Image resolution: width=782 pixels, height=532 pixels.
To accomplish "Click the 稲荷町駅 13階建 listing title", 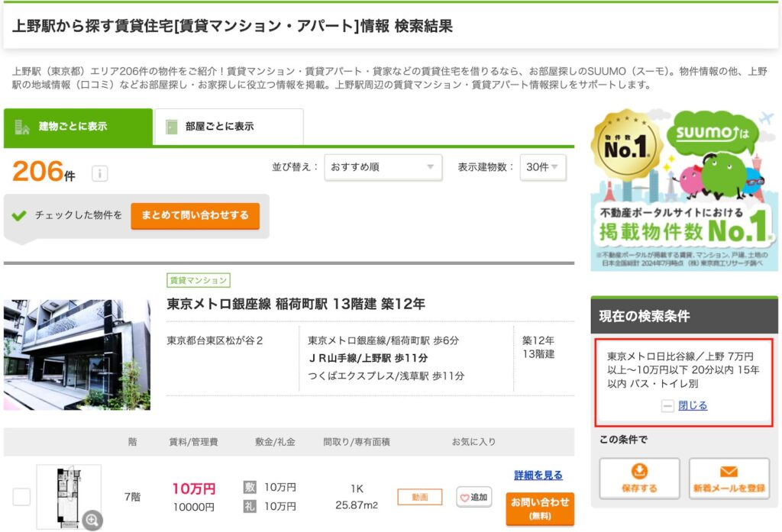I will (x=296, y=304).
